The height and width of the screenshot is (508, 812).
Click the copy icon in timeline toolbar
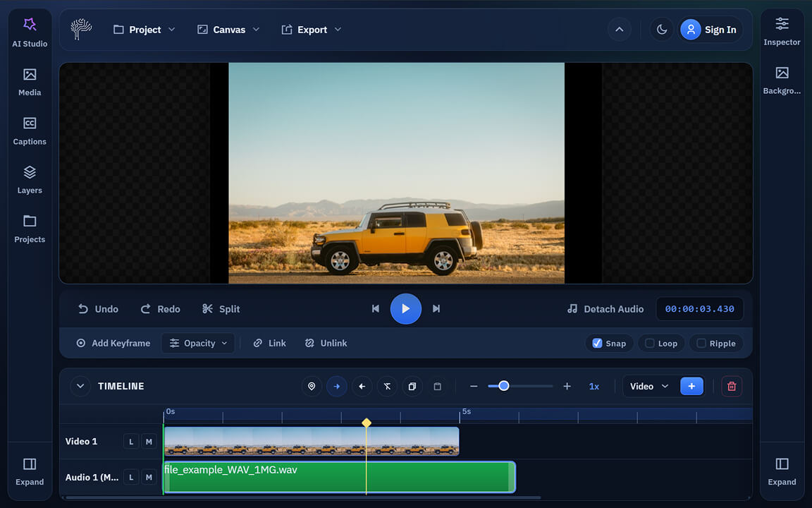(x=412, y=387)
